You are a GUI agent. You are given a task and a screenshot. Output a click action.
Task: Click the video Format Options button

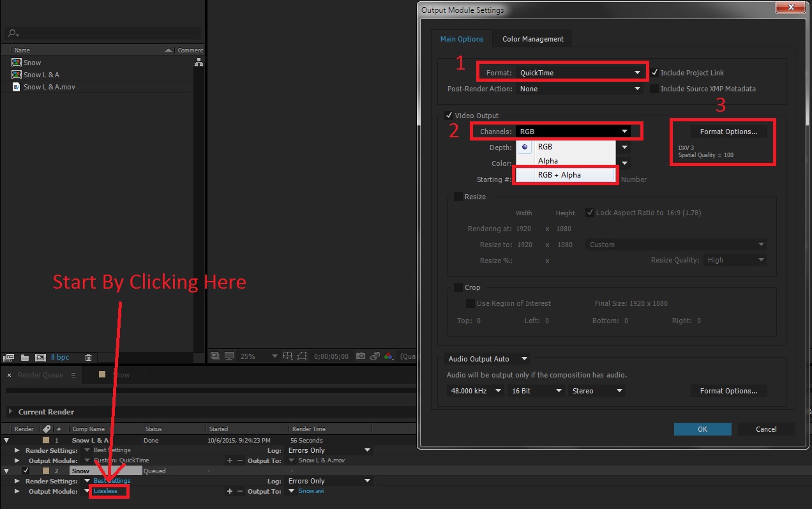(728, 132)
